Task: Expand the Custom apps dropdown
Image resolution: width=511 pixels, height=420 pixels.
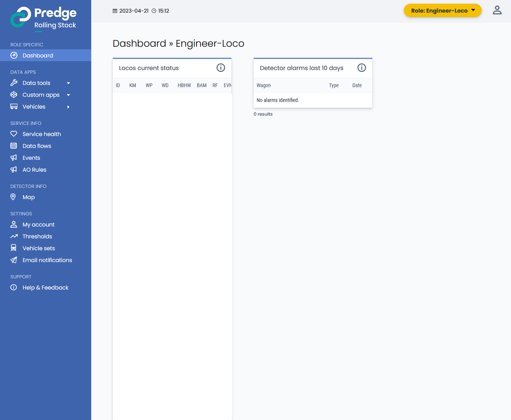Action: pyautogui.click(x=68, y=95)
